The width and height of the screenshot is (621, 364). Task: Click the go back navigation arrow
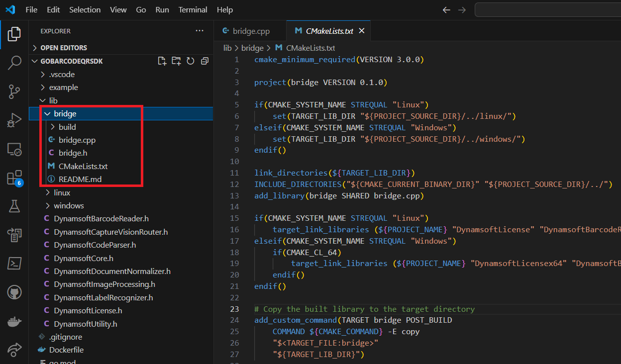coord(446,10)
